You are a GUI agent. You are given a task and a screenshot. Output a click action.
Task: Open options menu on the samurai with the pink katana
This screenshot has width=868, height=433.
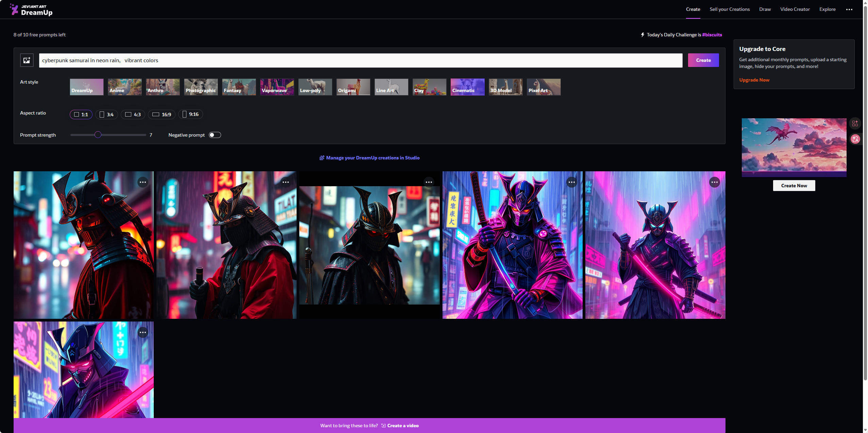[x=715, y=182]
